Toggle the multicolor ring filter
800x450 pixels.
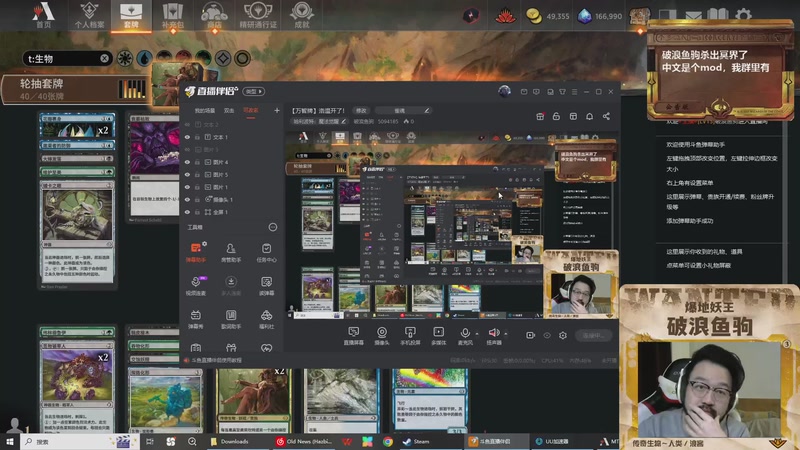click(x=242, y=59)
